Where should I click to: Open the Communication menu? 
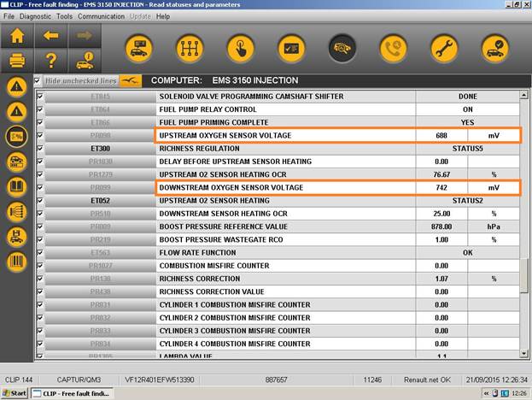pos(101,16)
